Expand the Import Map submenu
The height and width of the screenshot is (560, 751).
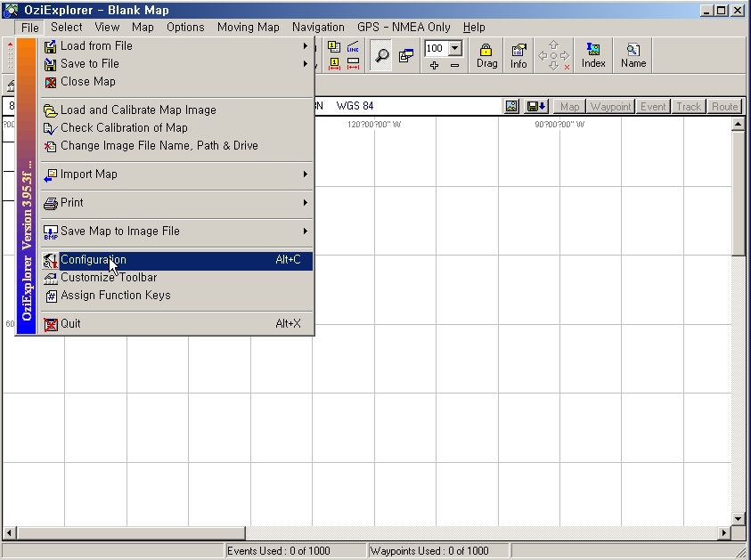(x=176, y=174)
